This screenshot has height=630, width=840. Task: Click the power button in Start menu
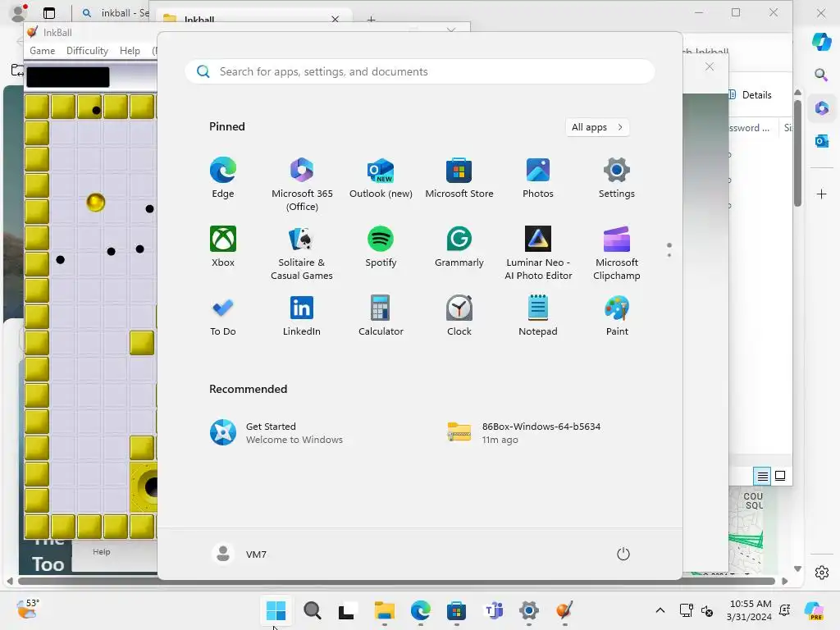pos(623,554)
